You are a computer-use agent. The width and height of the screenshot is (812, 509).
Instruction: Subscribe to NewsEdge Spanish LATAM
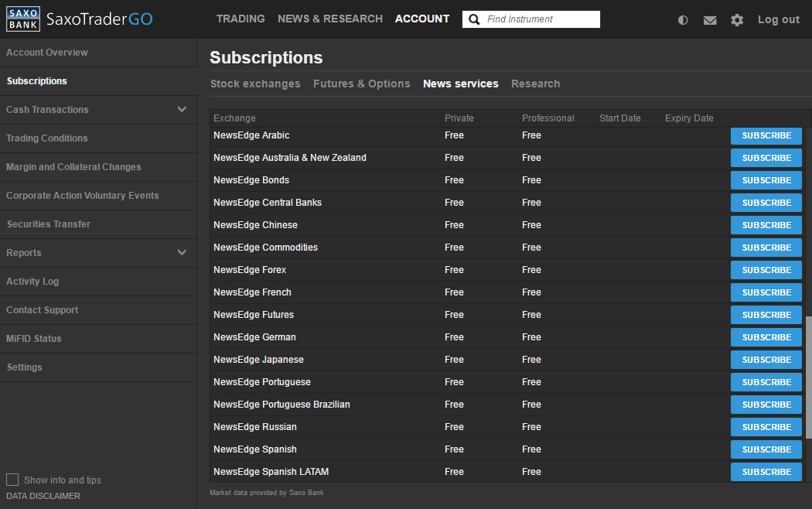(766, 472)
